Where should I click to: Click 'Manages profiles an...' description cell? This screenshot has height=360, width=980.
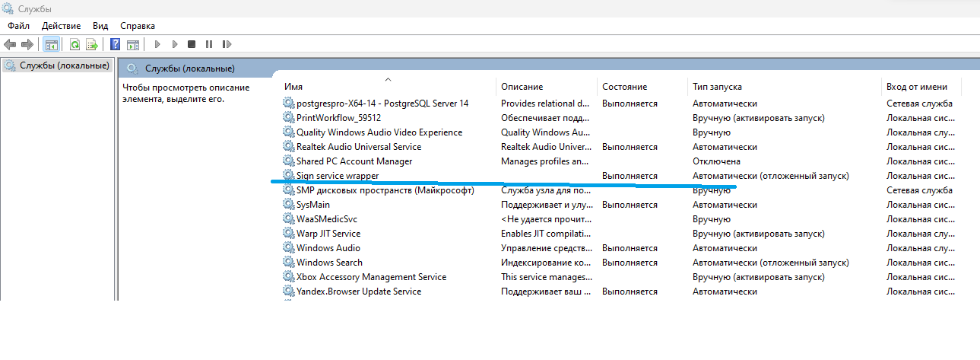(x=544, y=161)
